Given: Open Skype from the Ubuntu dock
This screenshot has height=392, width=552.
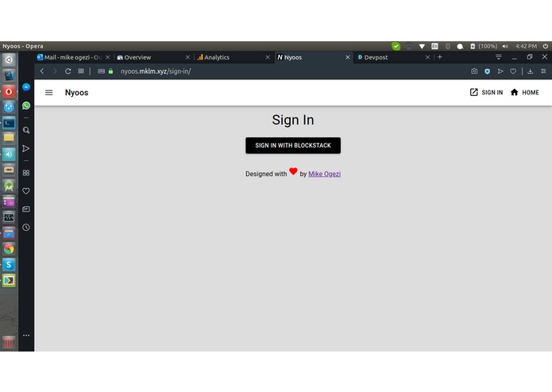Looking at the screenshot, I should click(x=9, y=265).
